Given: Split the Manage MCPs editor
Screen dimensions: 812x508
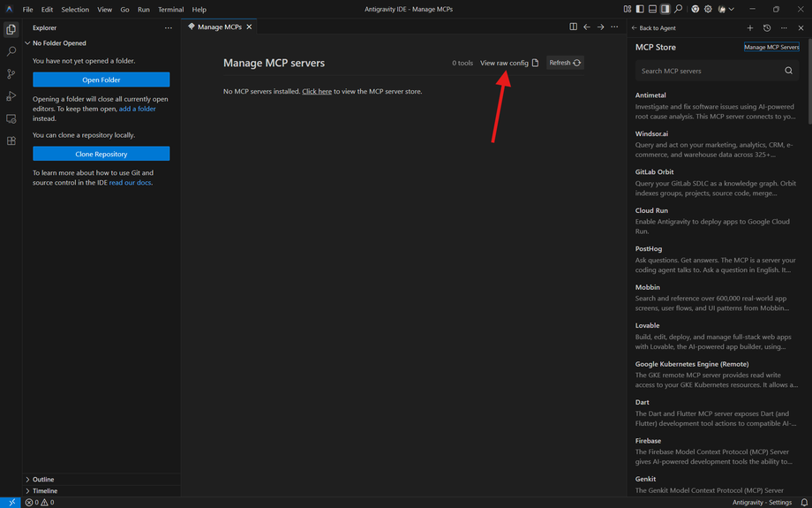Looking at the screenshot, I should pyautogui.click(x=574, y=27).
